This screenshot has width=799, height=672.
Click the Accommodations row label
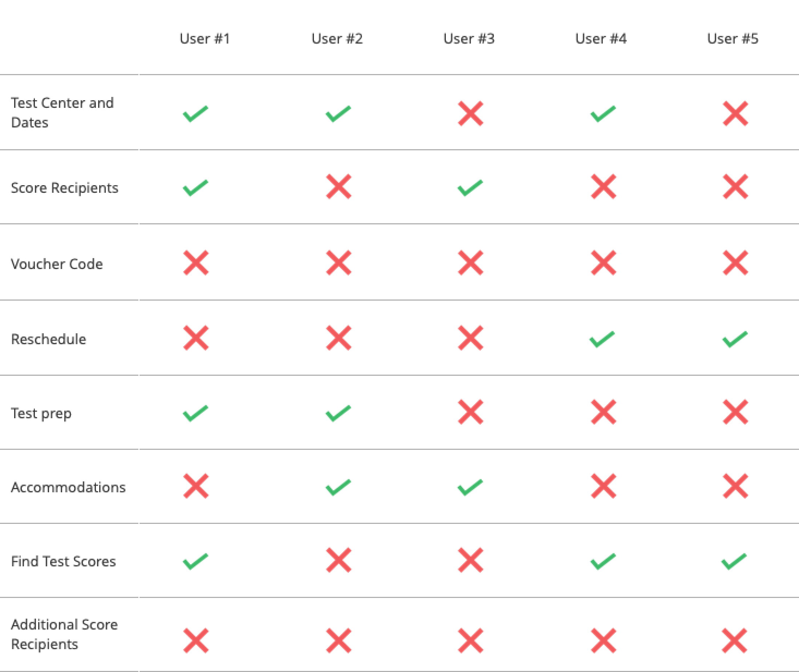click(68, 487)
